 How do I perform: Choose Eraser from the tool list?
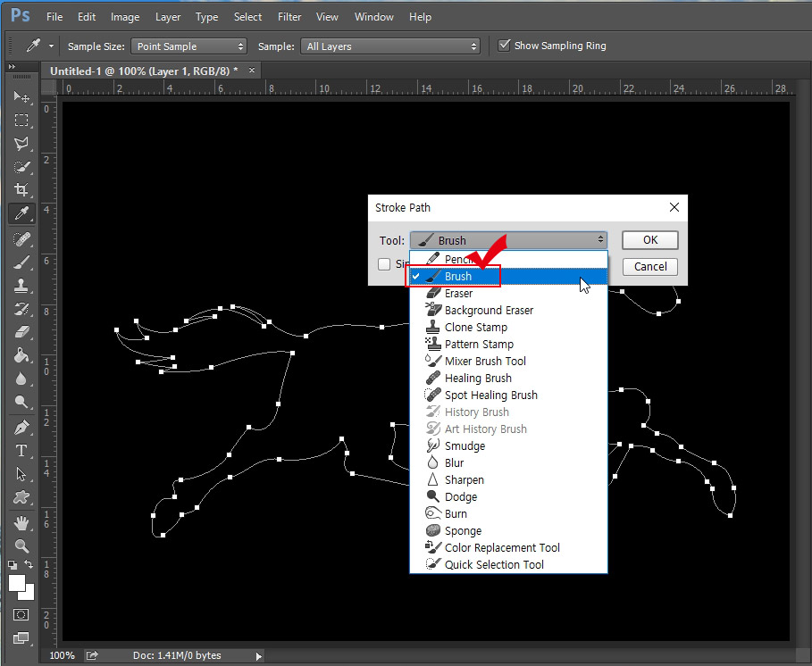[x=508, y=294]
